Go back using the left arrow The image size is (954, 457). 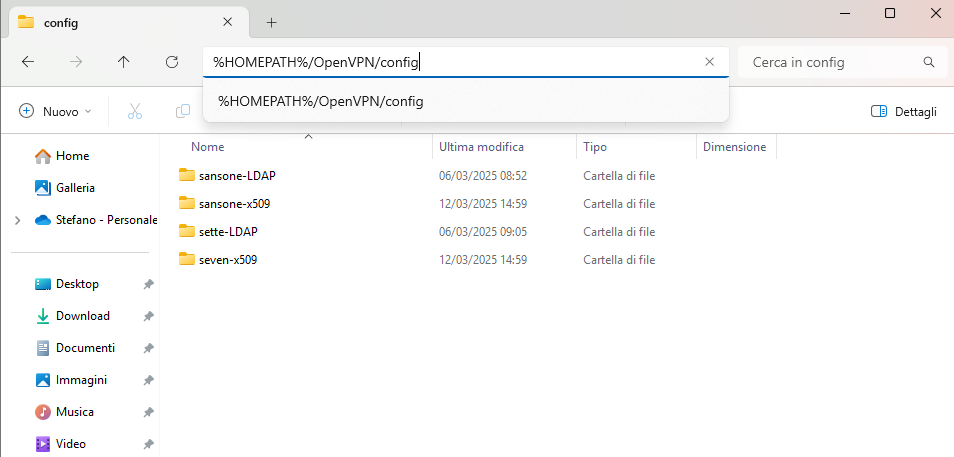[27, 61]
